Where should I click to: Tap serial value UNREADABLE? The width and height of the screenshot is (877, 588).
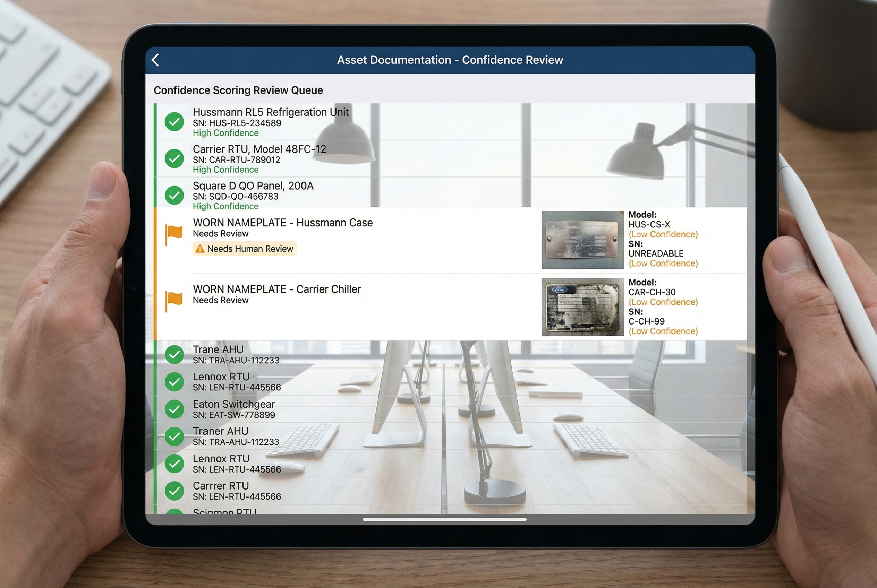(656, 253)
